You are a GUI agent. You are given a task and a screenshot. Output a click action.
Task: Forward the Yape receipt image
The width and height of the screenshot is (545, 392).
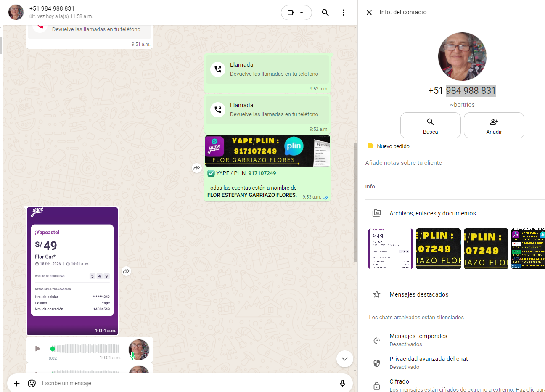point(126,271)
